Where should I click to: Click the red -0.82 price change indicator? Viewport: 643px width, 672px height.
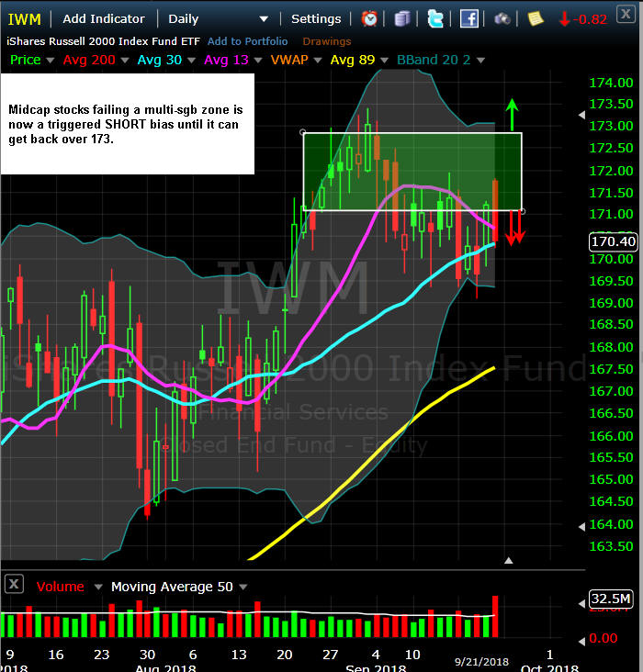[583, 19]
